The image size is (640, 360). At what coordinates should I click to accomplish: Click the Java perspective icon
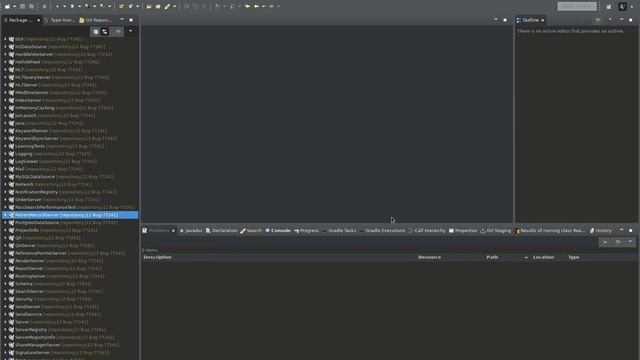[x=622, y=7]
